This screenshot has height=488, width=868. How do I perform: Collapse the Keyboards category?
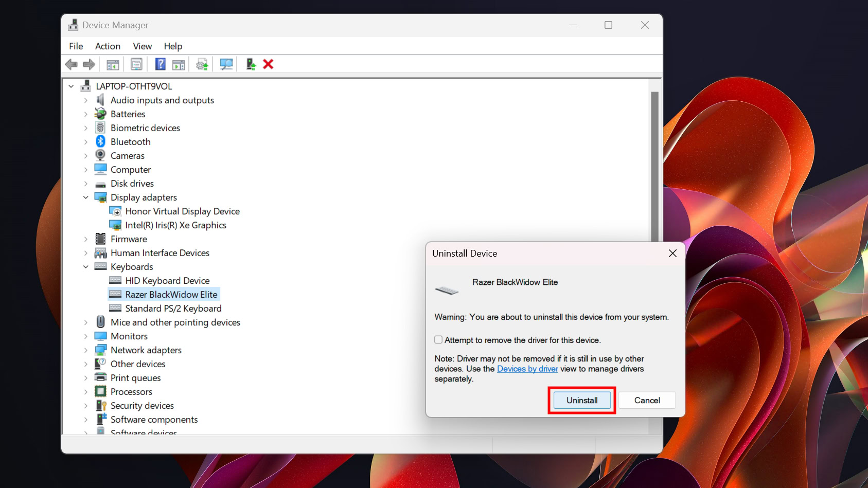click(86, 267)
